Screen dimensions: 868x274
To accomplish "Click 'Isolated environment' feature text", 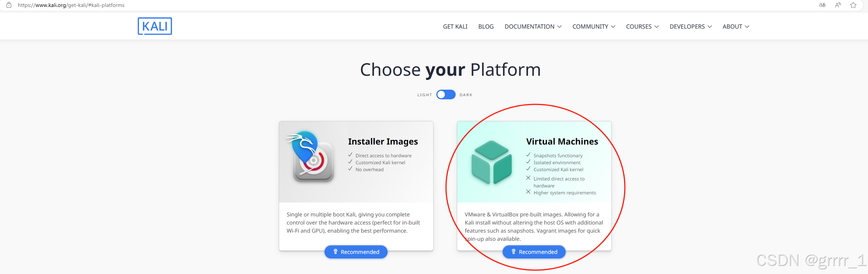I will (x=557, y=163).
